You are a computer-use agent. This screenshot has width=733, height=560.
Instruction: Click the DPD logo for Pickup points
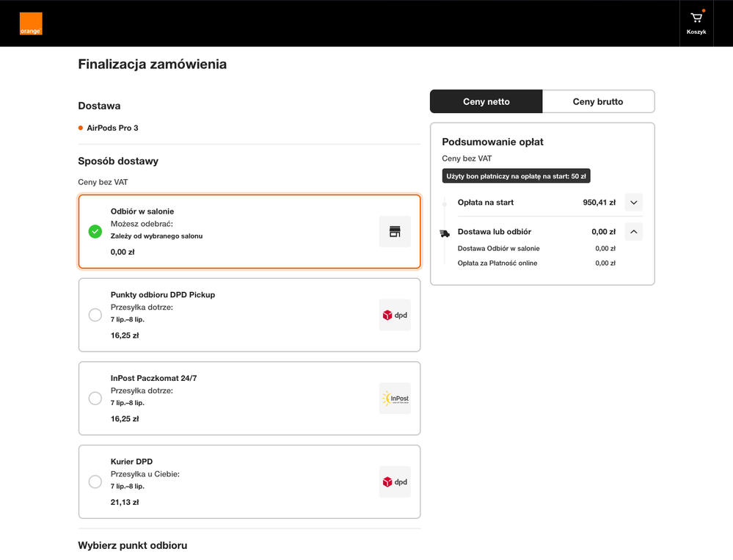pos(395,315)
